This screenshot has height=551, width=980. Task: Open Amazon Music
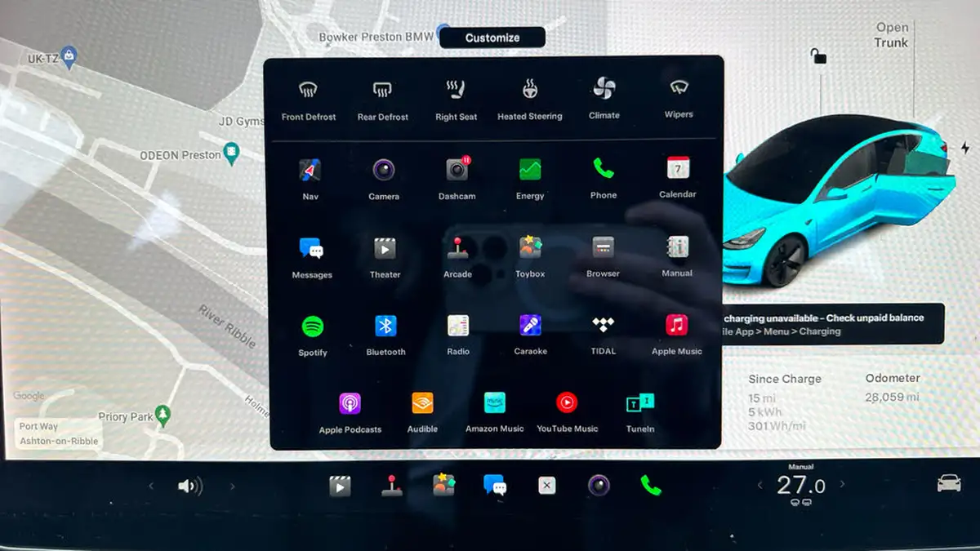[495, 412]
